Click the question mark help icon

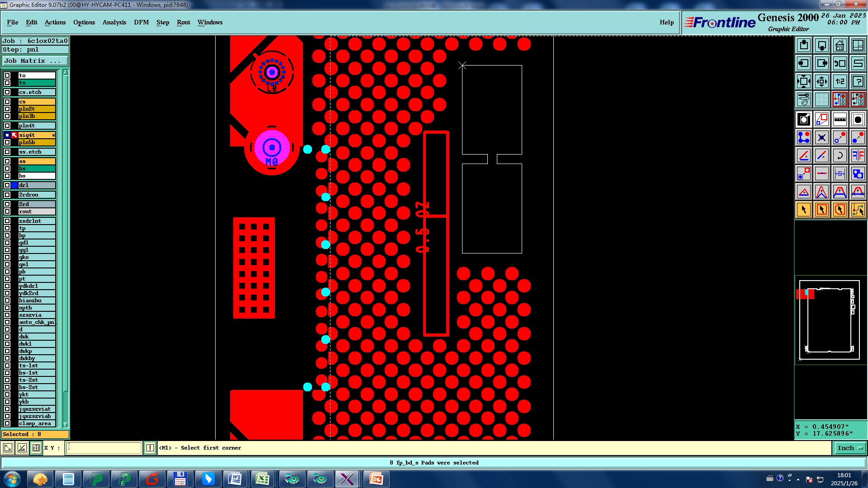[x=858, y=81]
